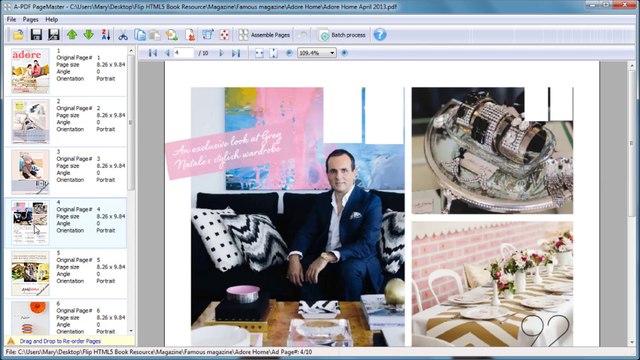Select page 6 thumbnail in list
640x360 pixels.
pos(30,318)
